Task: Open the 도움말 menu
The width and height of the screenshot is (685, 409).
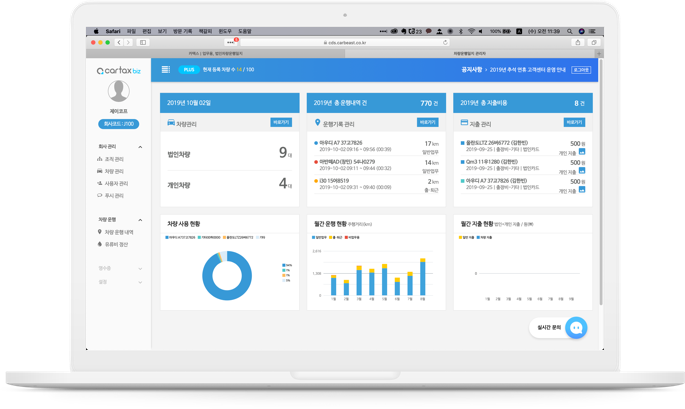Action: point(245,31)
